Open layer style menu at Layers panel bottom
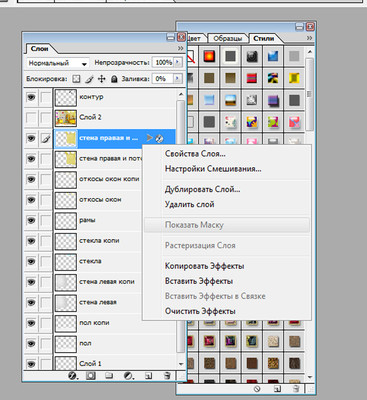Image resolution: width=367 pixels, height=400 pixels. (x=72, y=376)
